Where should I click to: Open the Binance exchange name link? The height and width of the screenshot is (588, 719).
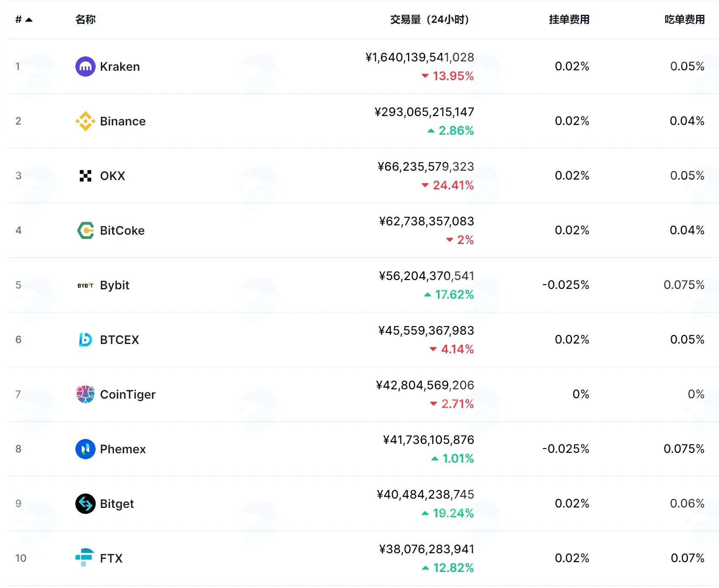click(x=123, y=121)
